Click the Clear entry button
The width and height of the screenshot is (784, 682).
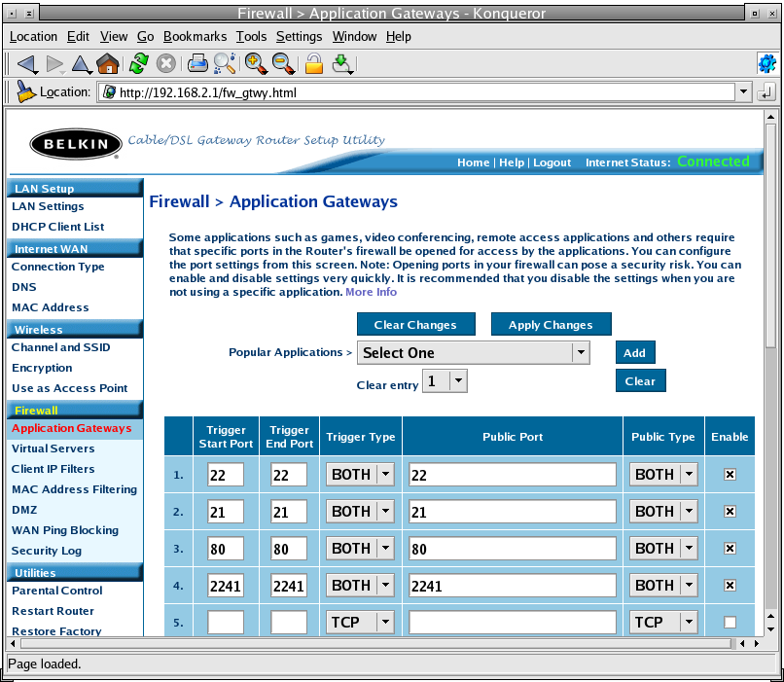tap(640, 381)
